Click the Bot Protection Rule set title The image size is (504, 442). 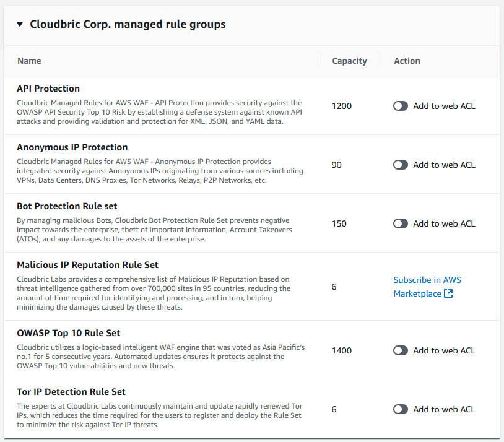(x=67, y=206)
